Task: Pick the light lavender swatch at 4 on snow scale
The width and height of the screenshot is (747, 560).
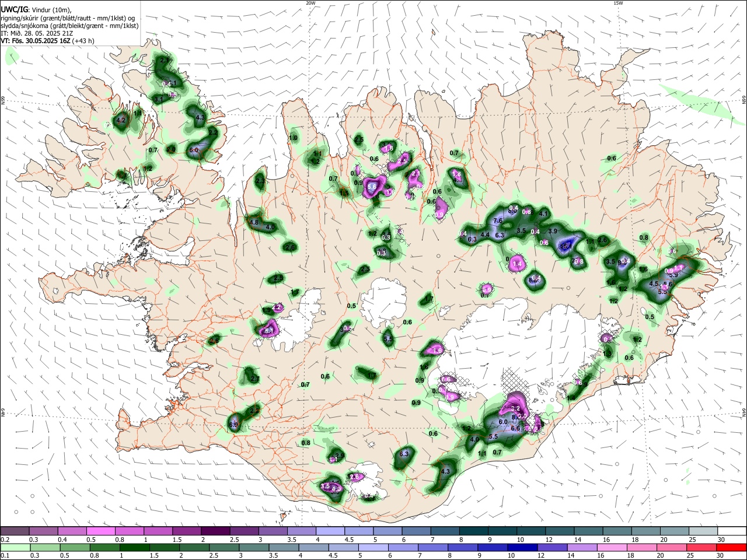Action: [x=329, y=531]
